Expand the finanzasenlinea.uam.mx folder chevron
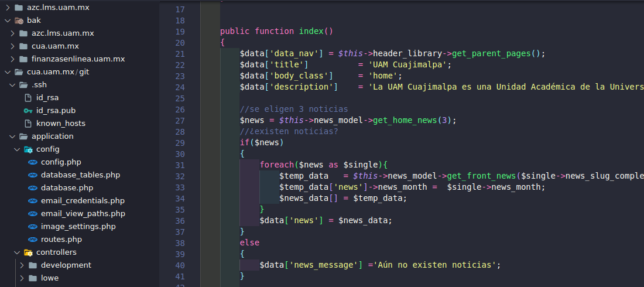The height and width of the screenshot is (287, 644). 12,59
